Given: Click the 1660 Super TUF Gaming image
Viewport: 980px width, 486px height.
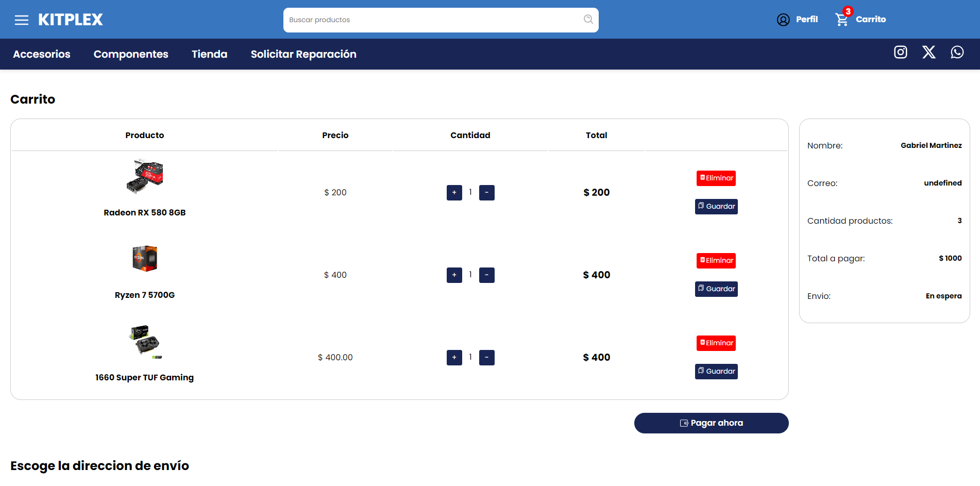Looking at the screenshot, I should 145,341.
